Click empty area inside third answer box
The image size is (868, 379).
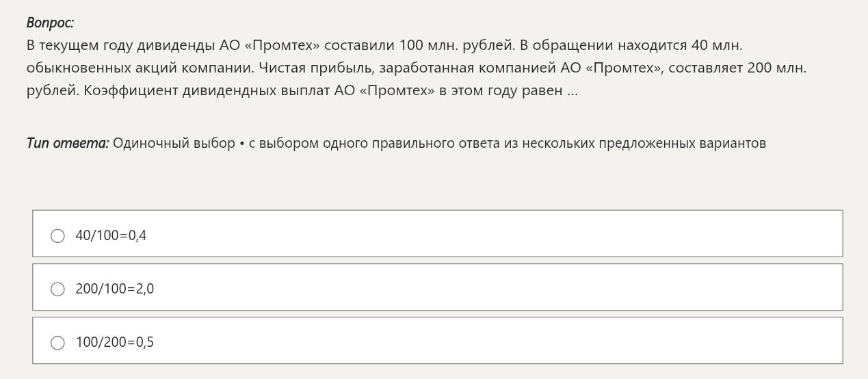click(x=492, y=341)
